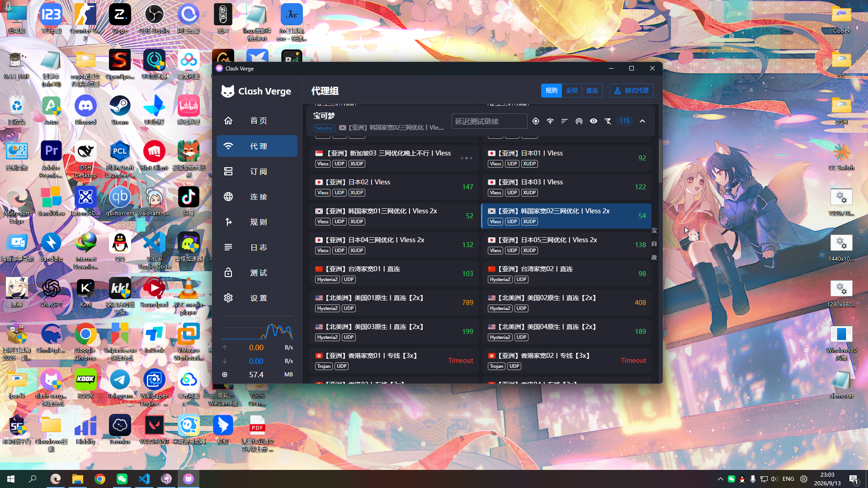Viewport: 868px width, 488px height.
Task: Select the 代理 sidebar item
Action: [257, 146]
